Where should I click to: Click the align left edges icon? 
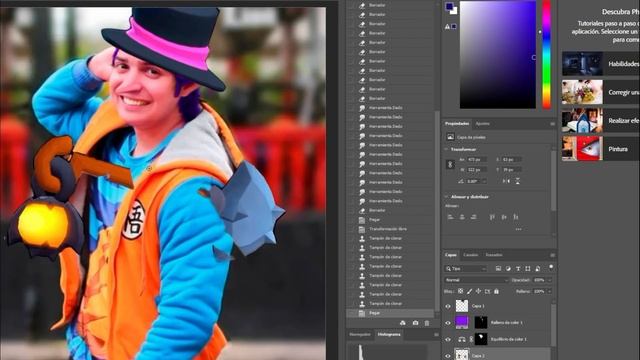point(451,217)
